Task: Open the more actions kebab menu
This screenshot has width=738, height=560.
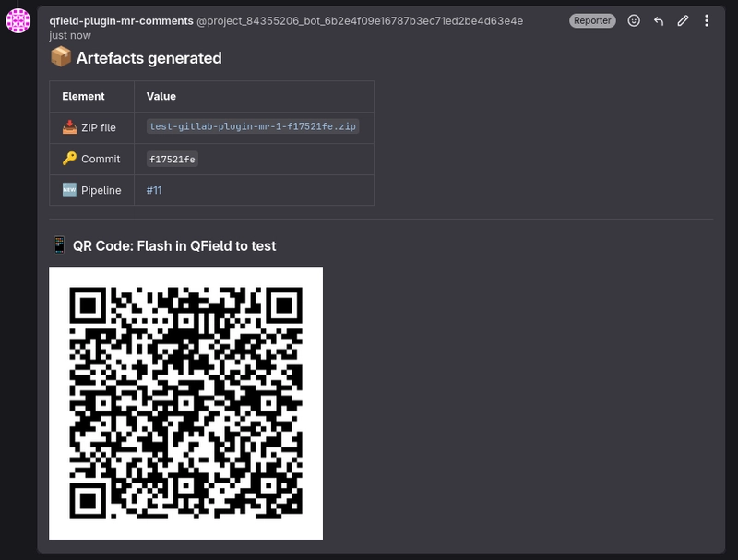Action: tap(707, 20)
